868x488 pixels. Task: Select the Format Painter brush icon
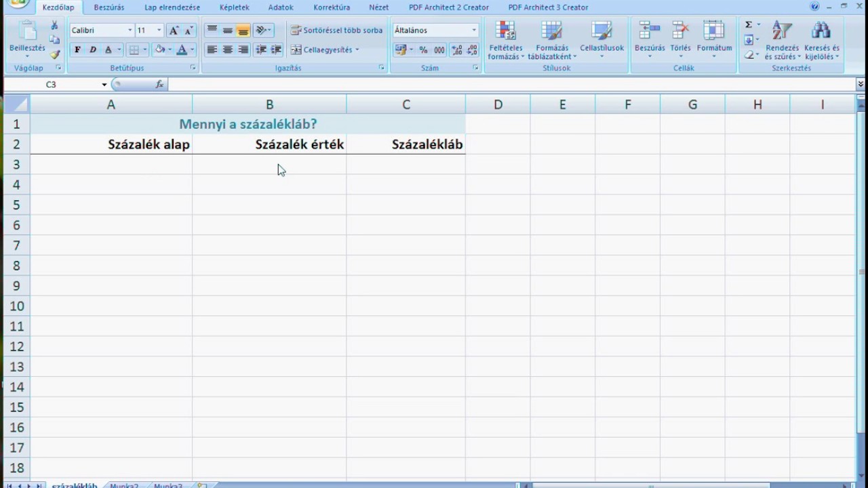click(54, 54)
